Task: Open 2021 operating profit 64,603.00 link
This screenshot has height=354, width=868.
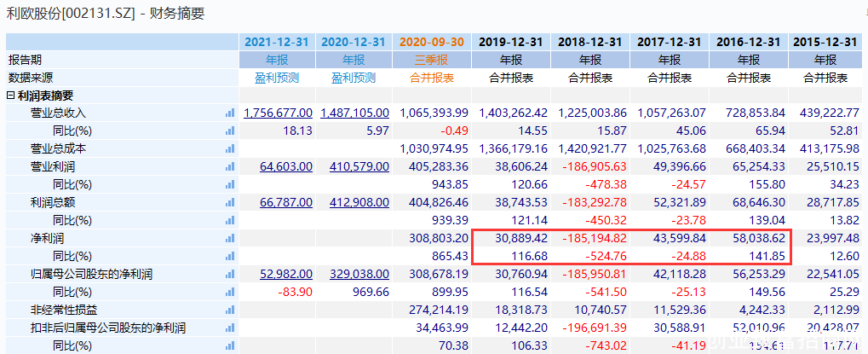Action: click(x=285, y=166)
